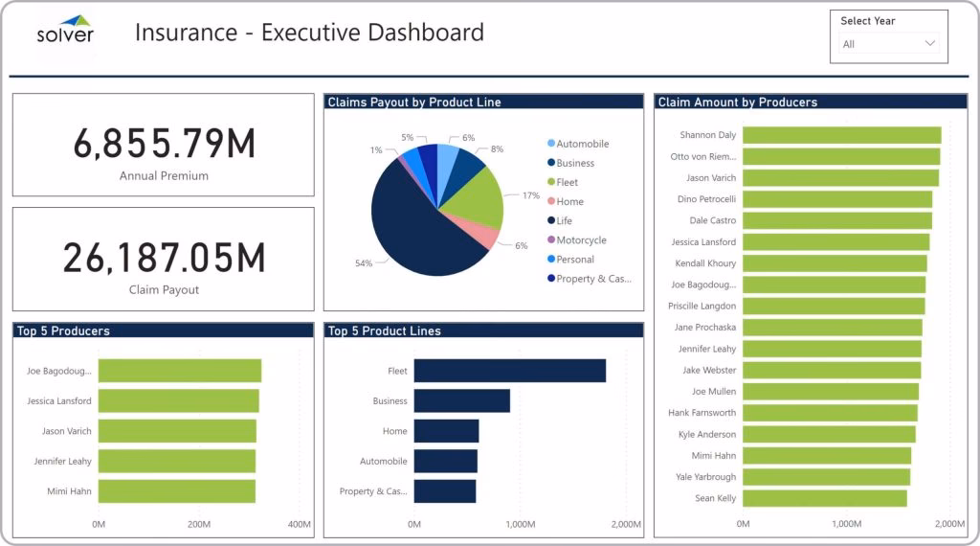Click the Automobile bar in Top 5 Product Lines
This screenshot has height=546, width=980.
point(446,461)
